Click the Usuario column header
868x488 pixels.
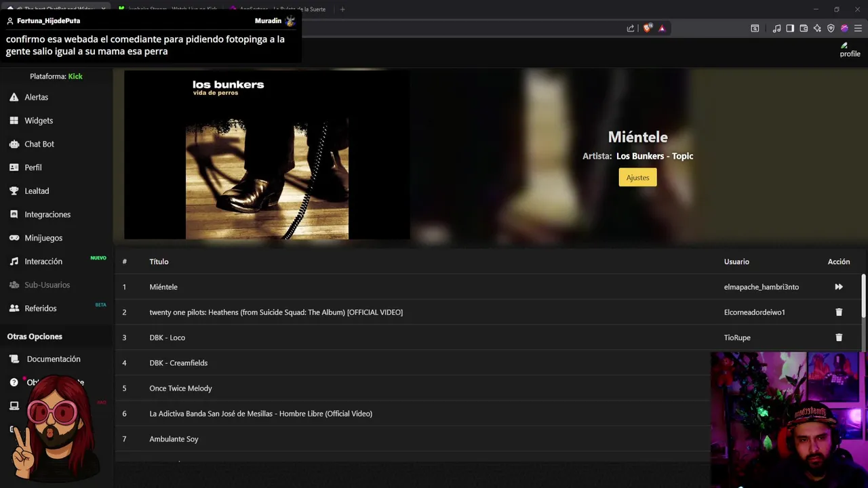pyautogui.click(x=736, y=262)
